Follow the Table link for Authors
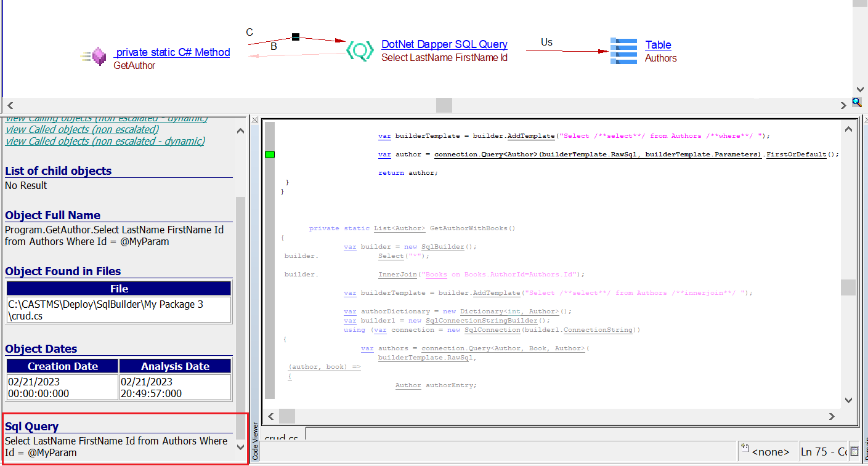The height and width of the screenshot is (466, 868). click(658, 45)
